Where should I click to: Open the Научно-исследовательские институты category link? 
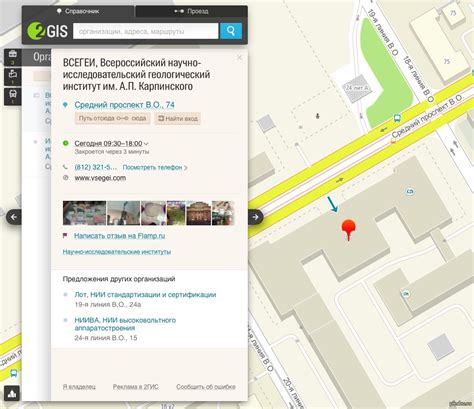pos(117,252)
